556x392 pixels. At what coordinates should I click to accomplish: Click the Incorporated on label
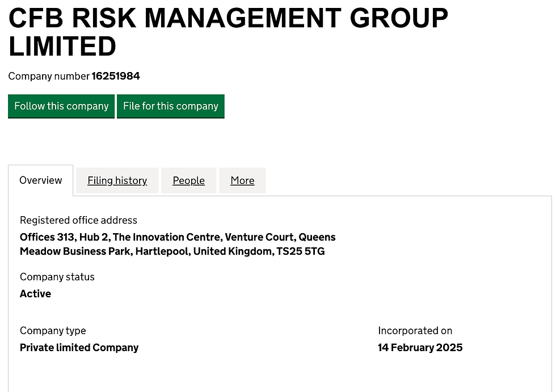pos(415,331)
